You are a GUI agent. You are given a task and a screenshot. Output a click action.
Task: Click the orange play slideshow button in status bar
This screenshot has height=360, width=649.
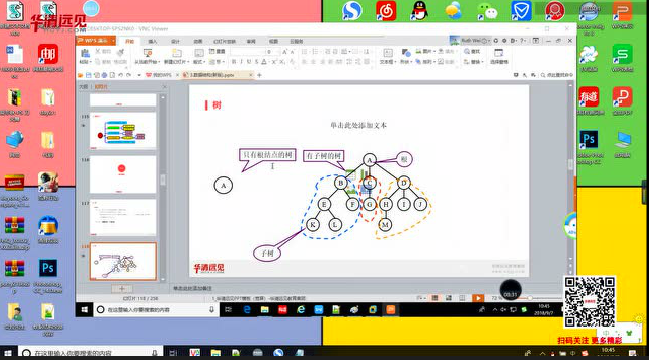[478, 298]
